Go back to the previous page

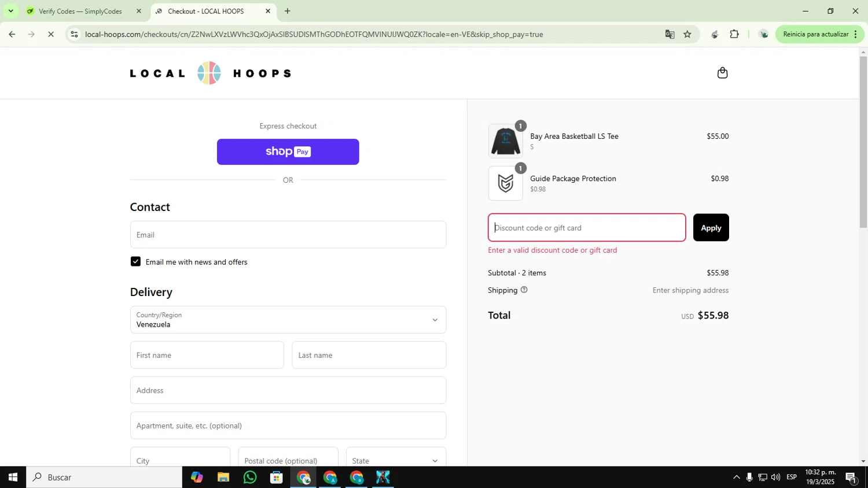[x=12, y=34]
